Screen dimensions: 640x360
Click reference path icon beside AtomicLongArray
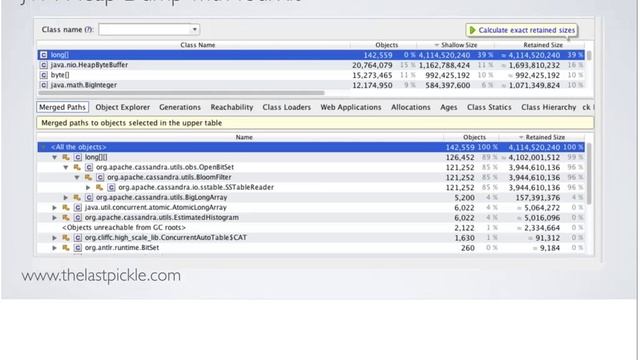click(x=66, y=207)
